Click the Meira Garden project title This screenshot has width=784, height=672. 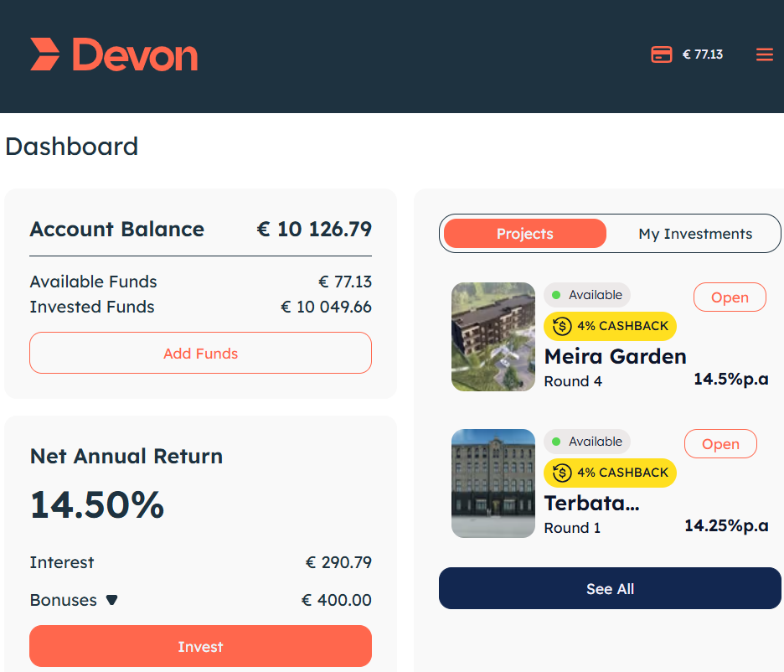click(615, 356)
